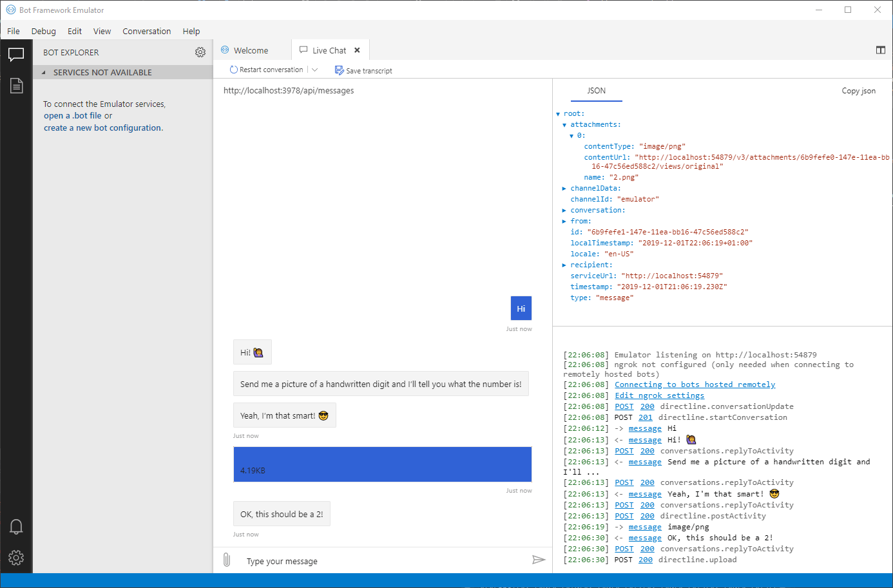This screenshot has height=588, width=893.
Task: Open the notifications bell
Action: click(16, 527)
